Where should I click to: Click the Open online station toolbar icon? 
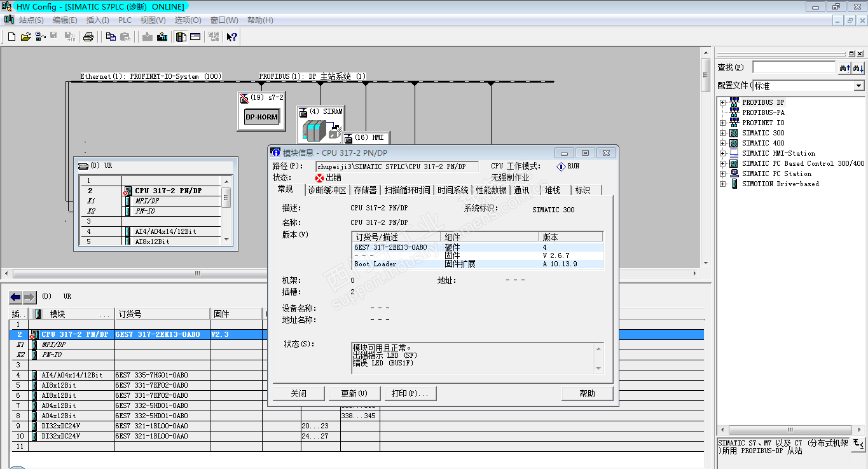[40, 37]
